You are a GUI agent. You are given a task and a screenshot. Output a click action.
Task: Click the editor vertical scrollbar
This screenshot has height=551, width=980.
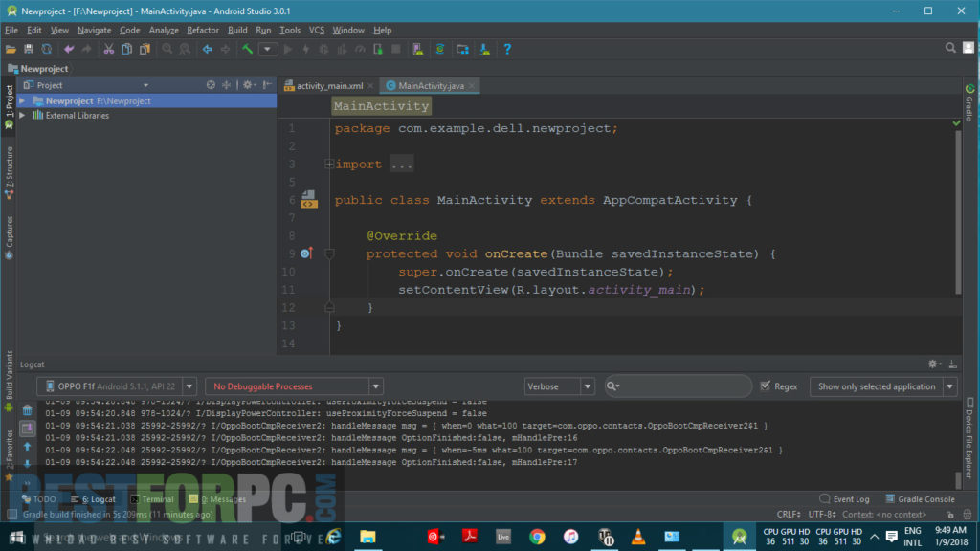coord(958,211)
